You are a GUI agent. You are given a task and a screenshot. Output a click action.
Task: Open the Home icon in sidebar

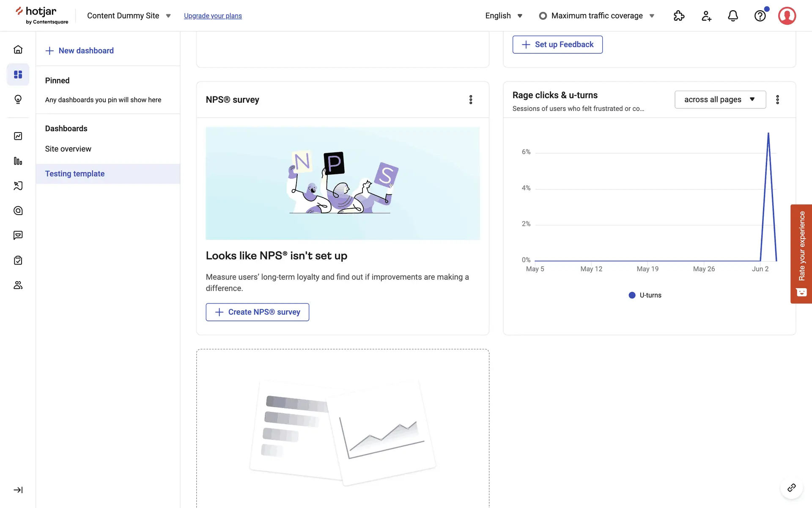click(x=18, y=50)
